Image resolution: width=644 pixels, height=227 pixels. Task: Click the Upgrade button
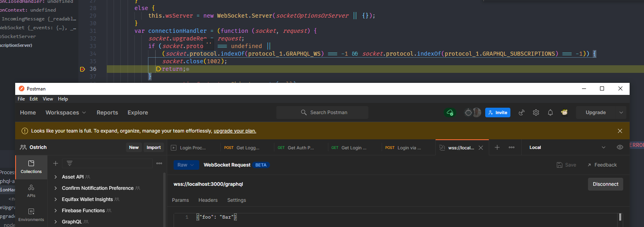pos(596,112)
